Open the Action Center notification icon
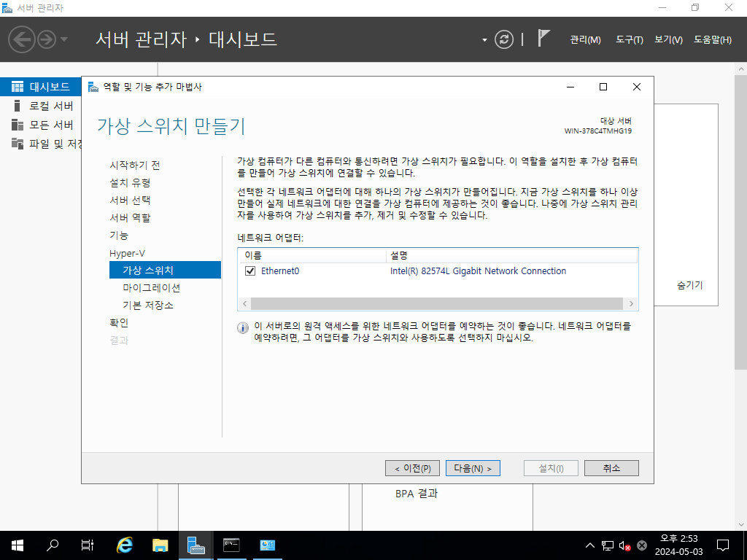 click(723, 545)
